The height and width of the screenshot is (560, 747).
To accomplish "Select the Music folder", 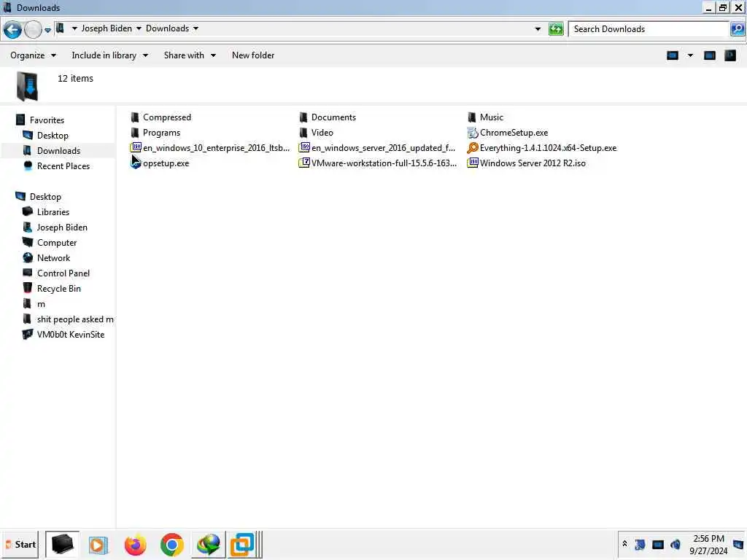I will 485,117.
